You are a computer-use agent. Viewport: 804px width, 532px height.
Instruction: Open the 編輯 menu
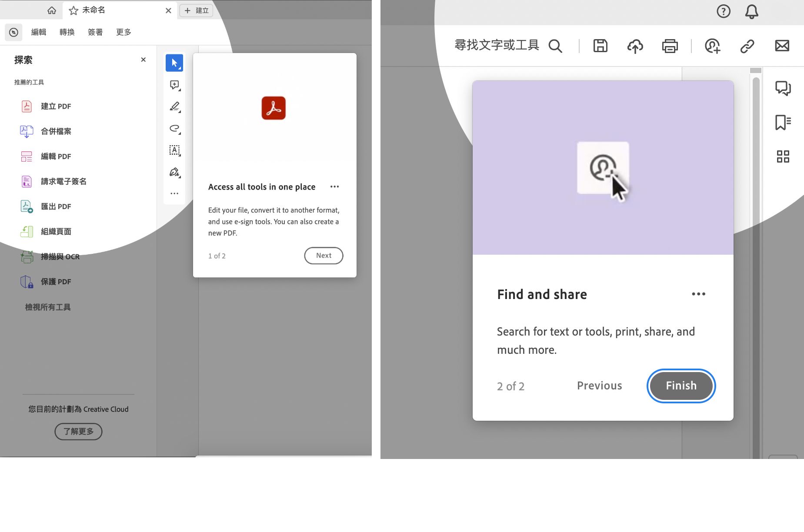[39, 32]
